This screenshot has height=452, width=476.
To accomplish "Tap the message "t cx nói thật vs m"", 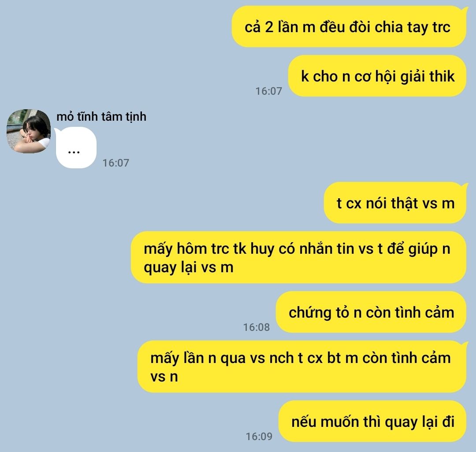I will (x=395, y=203).
